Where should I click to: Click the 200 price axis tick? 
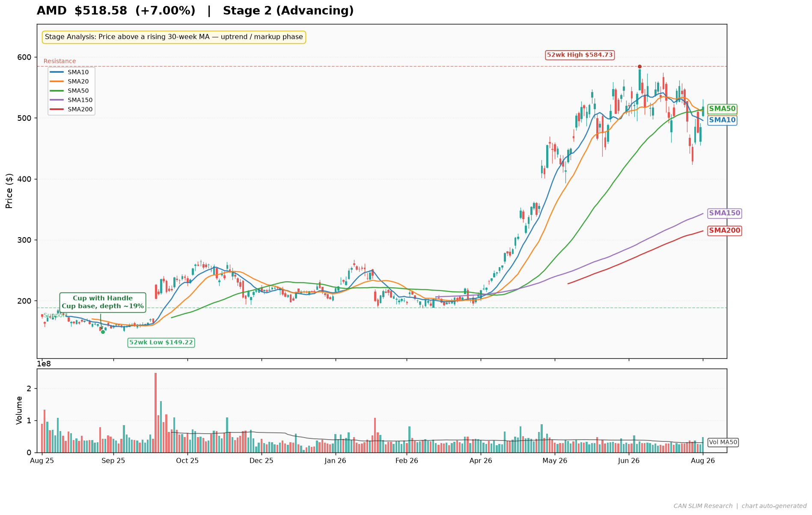tap(25, 301)
